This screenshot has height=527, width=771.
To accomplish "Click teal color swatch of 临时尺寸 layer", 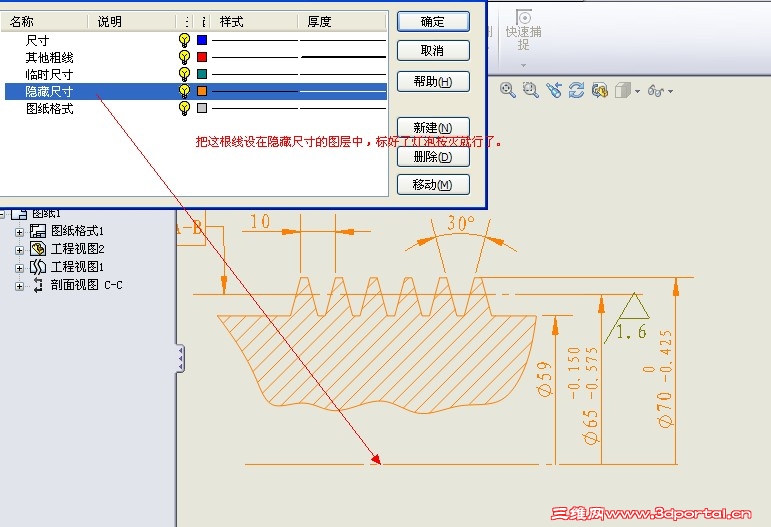I will [202, 74].
